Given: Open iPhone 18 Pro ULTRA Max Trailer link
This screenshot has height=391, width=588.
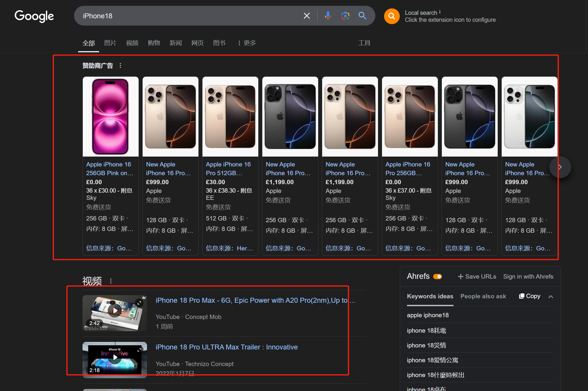Looking at the screenshot, I should pos(226,347).
